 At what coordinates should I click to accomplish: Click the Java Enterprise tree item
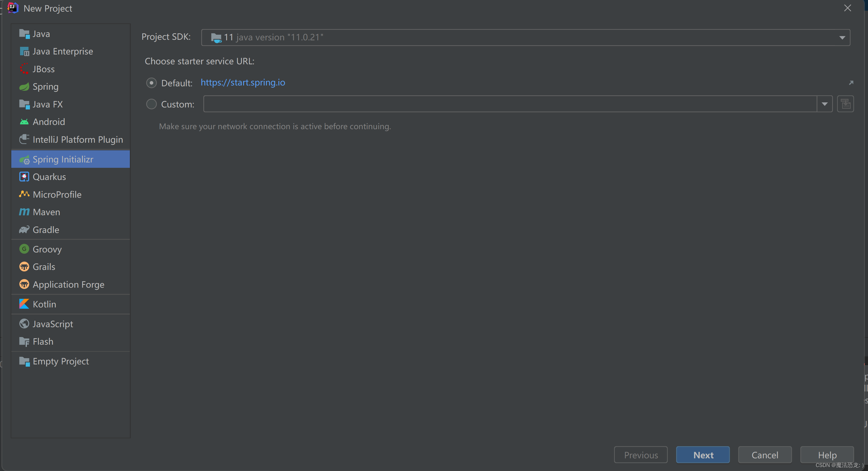(x=63, y=50)
